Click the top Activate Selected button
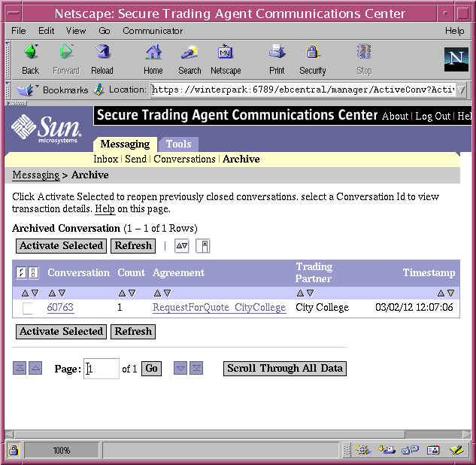Screen dimensions: 476x465 [x=62, y=246]
